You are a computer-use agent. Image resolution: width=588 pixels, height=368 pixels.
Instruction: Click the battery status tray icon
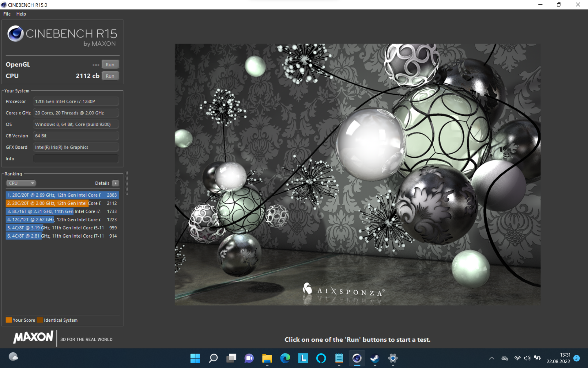(x=537, y=358)
